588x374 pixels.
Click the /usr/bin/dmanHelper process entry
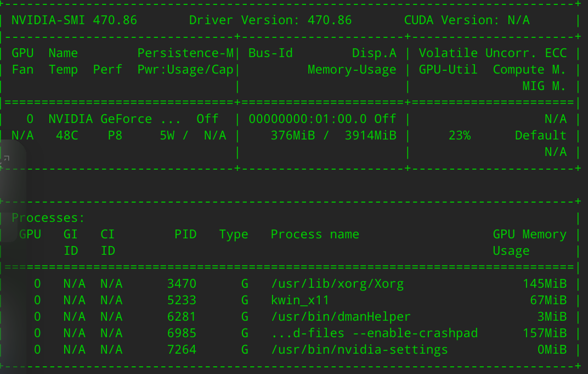[341, 317]
